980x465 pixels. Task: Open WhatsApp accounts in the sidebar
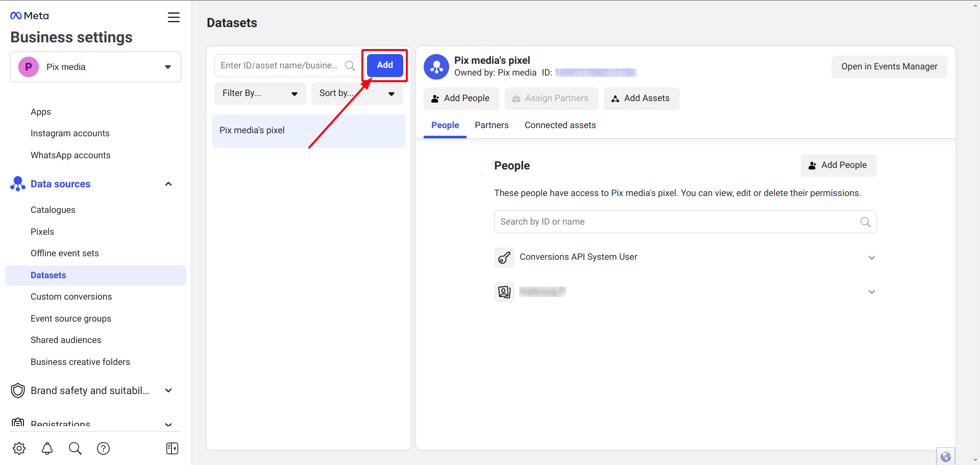coord(70,155)
